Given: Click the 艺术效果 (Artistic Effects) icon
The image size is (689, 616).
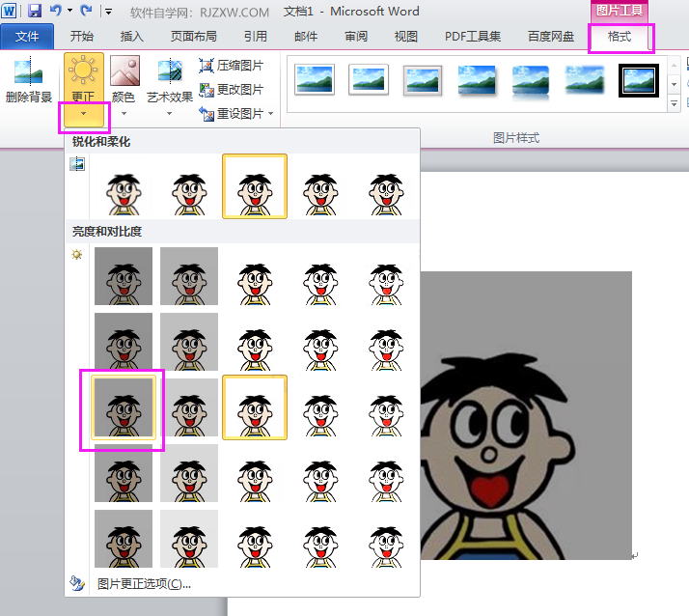Looking at the screenshot, I should coord(170,71).
